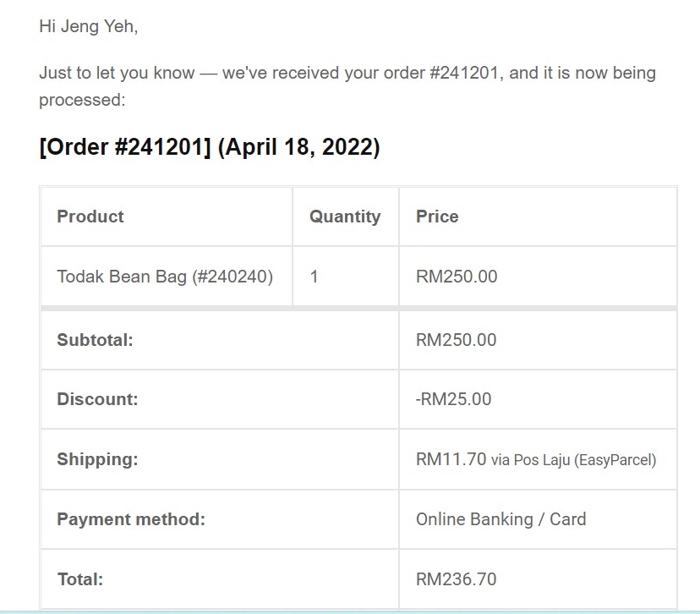Open the [Order #241201] heading link
Image resolution: width=700 pixels, height=614 pixels.
point(125,147)
